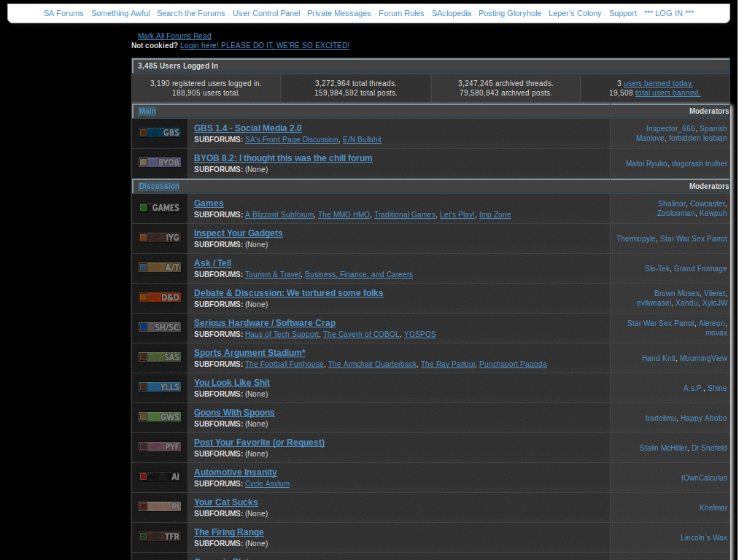Open BYOB 8.2 forum title

tap(283, 158)
